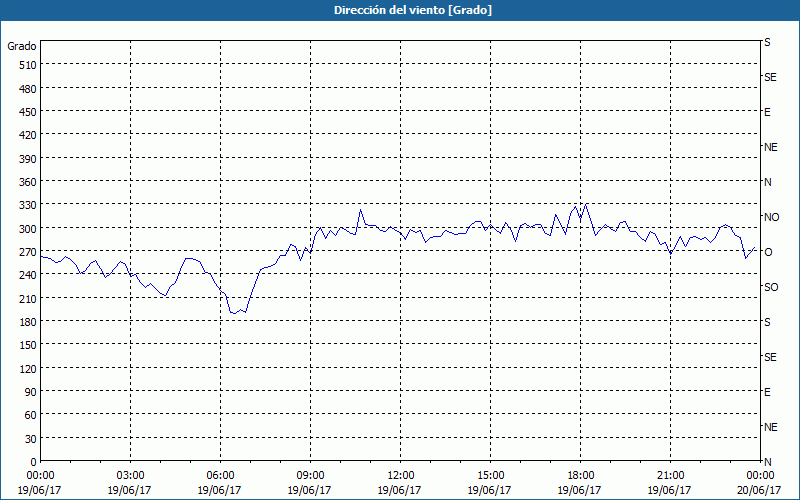Select the 300 degree axis label
This screenshot has width=800, height=500.
28,229
